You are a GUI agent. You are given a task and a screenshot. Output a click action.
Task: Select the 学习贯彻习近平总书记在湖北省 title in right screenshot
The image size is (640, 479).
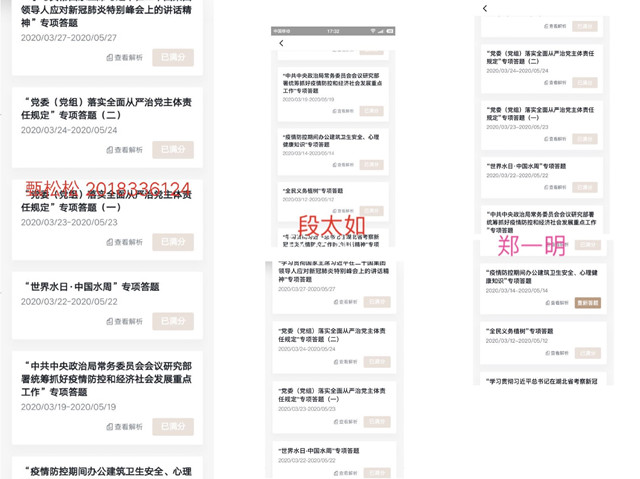542,381
